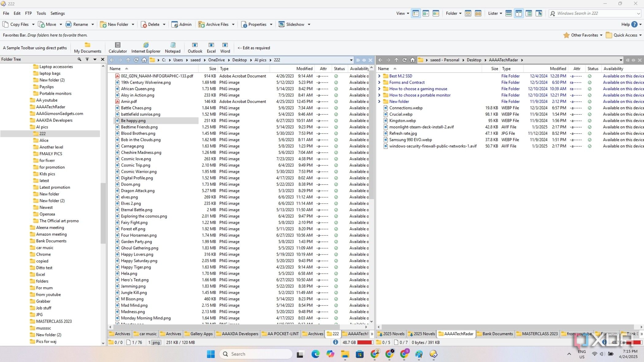Show info icon in left status bar
644x362 pixels.
[335, 342]
